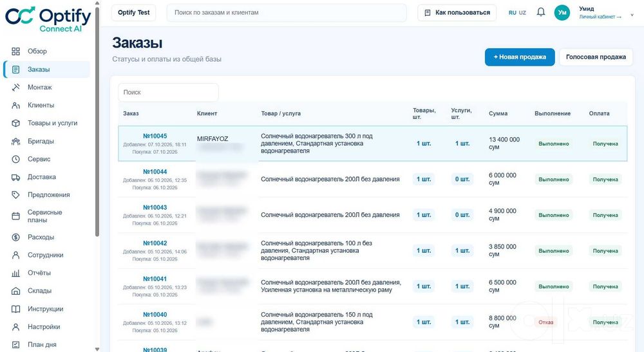Open order №10043
The width and height of the screenshot is (644, 352).
pos(155,208)
